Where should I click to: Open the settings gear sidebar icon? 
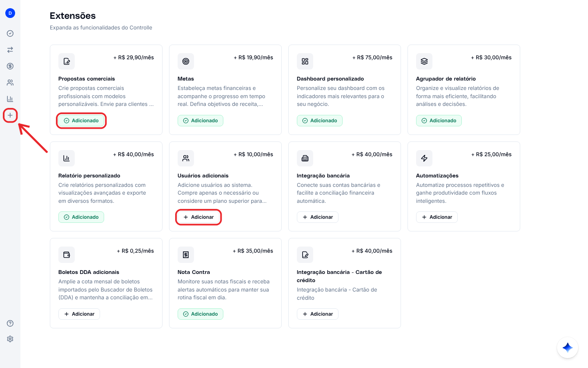tap(10, 339)
